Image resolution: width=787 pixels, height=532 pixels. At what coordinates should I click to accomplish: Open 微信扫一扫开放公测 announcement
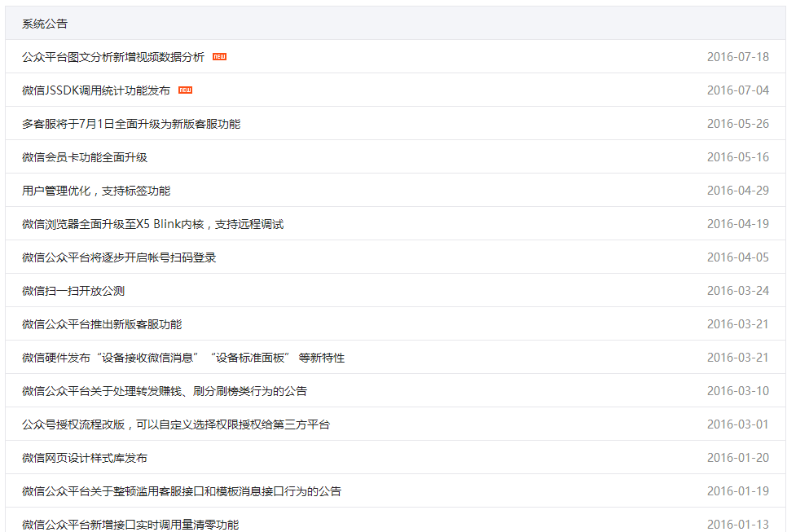(73, 291)
